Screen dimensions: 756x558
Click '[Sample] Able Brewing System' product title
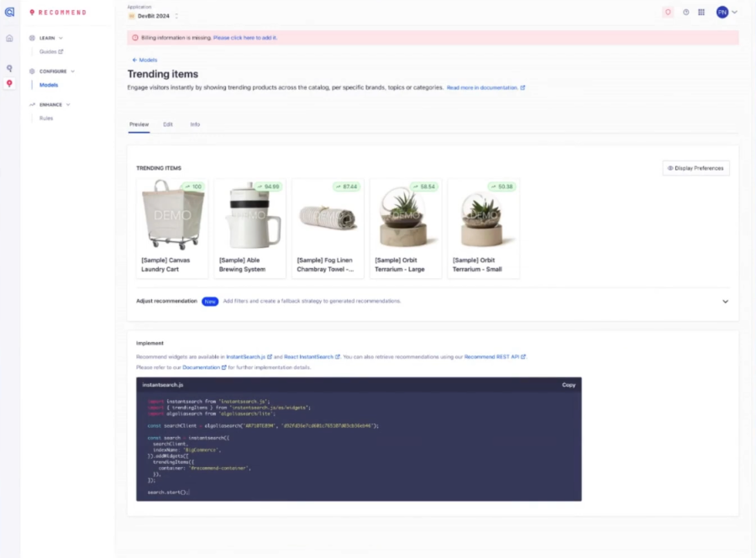click(x=242, y=265)
